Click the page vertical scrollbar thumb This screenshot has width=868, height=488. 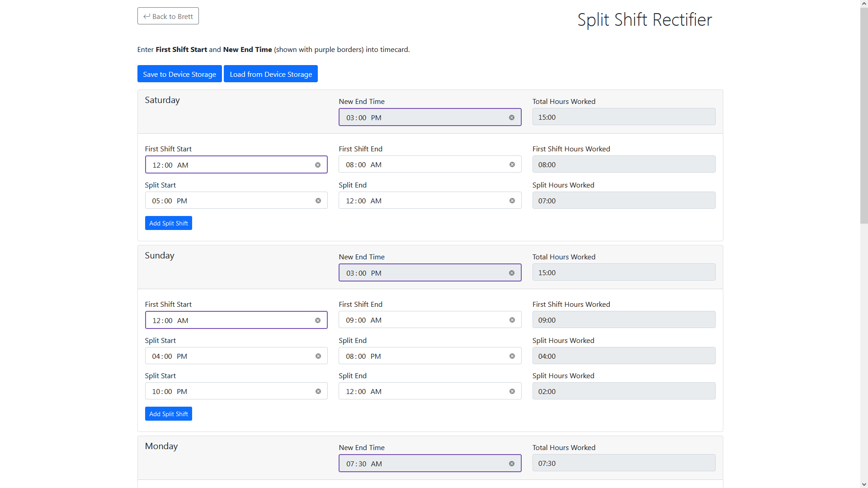864,116
